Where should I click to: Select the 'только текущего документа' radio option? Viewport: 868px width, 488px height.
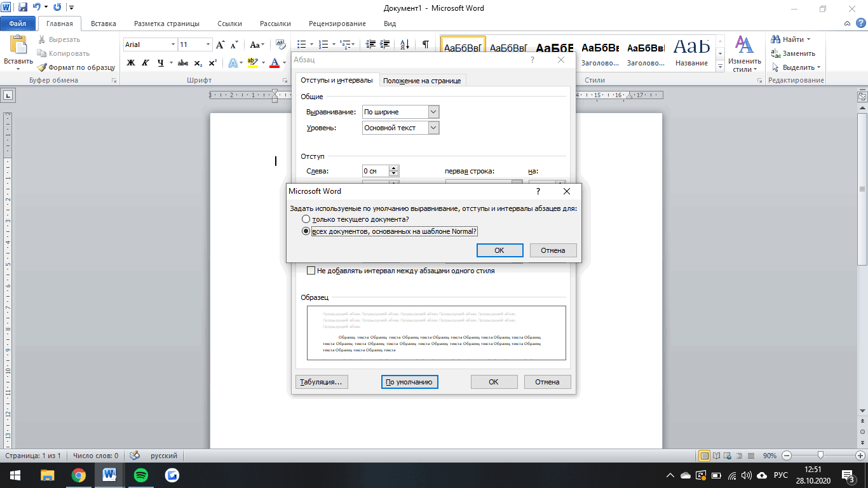(x=306, y=219)
